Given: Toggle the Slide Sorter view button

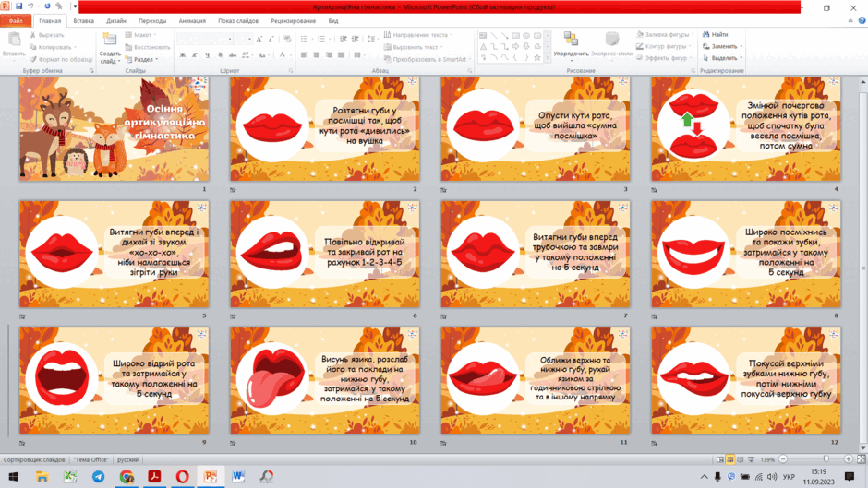Looking at the screenshot, I should 730,459.
